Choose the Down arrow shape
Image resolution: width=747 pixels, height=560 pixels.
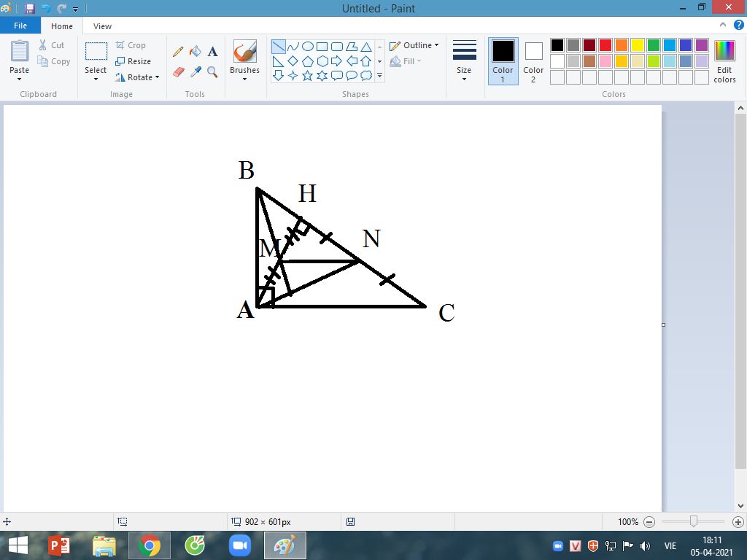click(278, 75)
